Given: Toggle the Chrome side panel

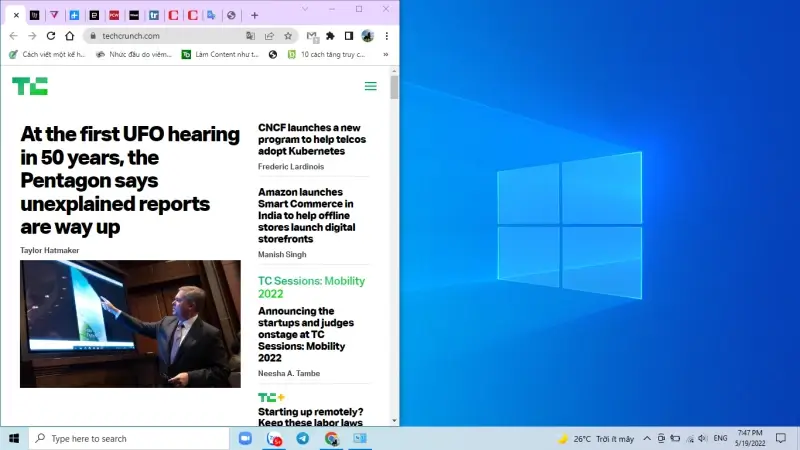Looking at the screenshot, I should click(349, 36).
